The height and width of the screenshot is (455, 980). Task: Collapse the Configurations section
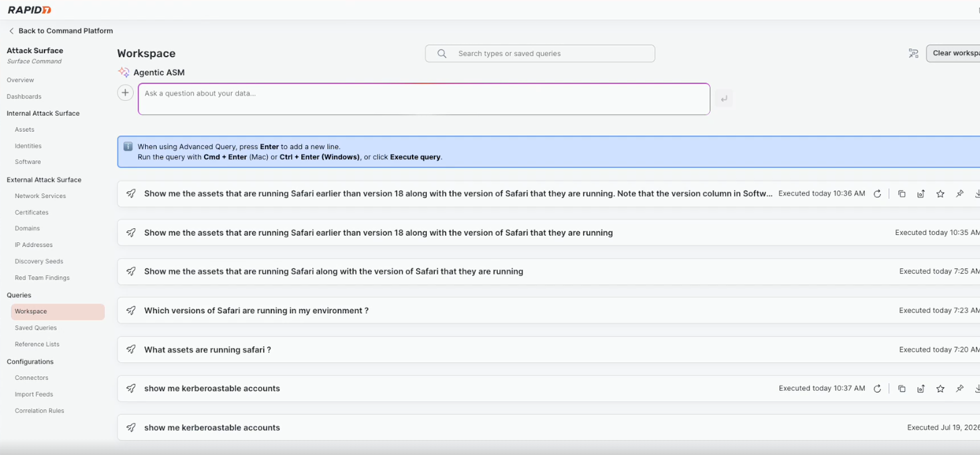(x=30, y=361)
